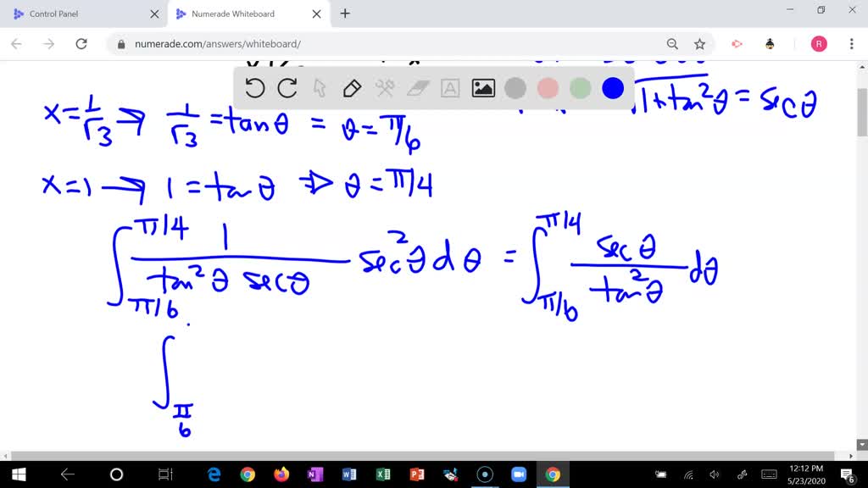Select the Text tool

[449, 88]
